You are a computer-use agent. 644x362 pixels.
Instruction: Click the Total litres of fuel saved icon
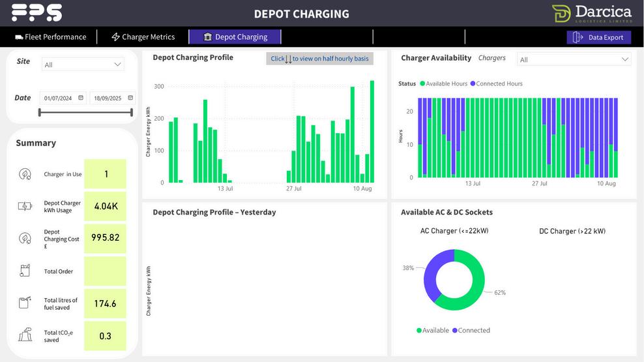(x=25, y=303)
